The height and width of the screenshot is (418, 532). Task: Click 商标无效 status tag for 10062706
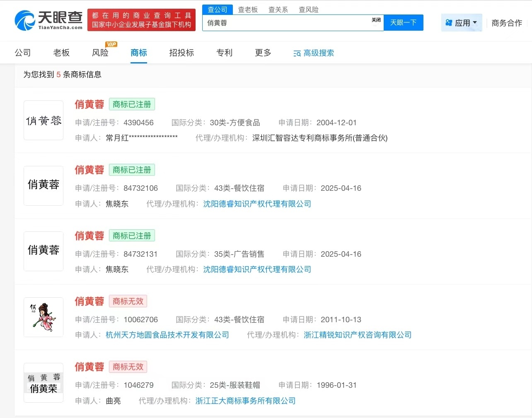coord(128,301)
